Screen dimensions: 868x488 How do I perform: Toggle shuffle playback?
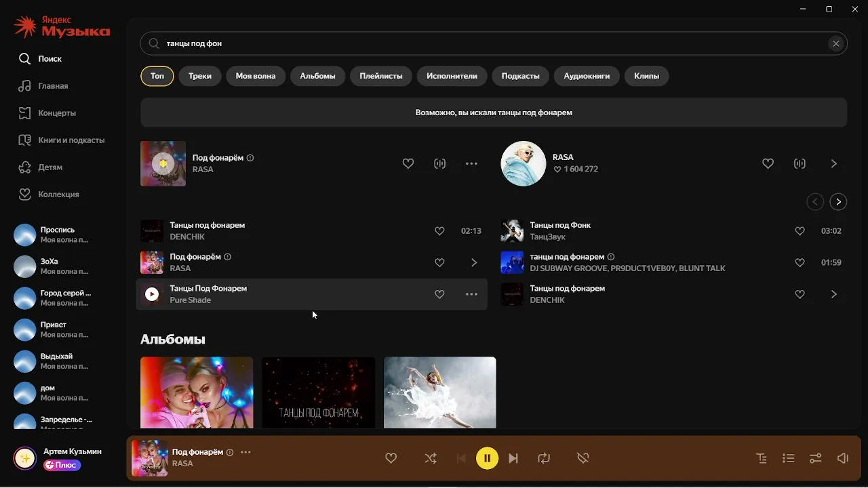click(431, 458)
